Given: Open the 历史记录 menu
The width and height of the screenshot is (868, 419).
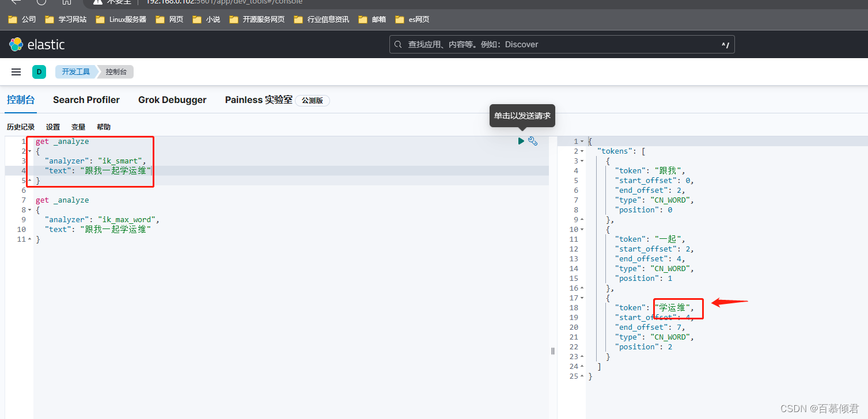Looking at the screenshot, I should point(21,127).
